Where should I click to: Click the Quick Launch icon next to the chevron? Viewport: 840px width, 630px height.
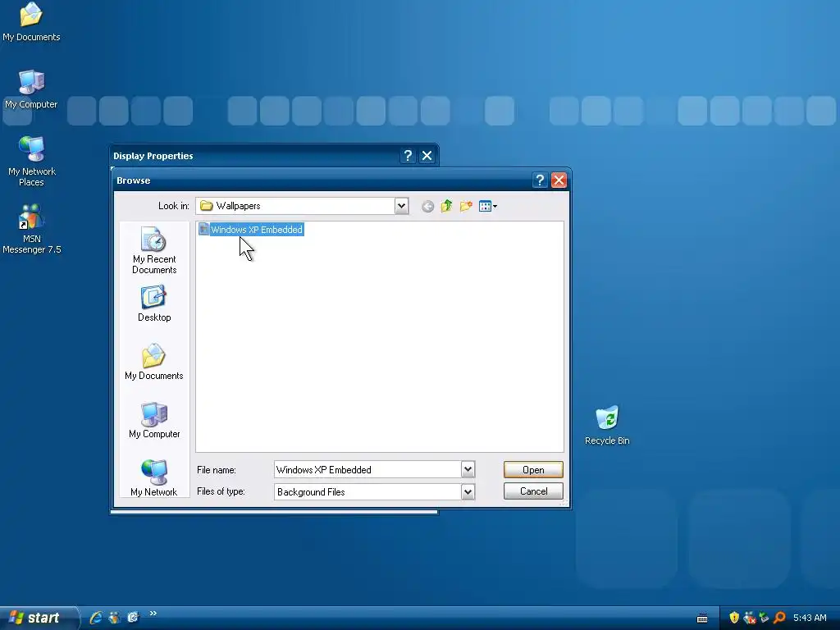pyautogui.click(x=133, y=618)
